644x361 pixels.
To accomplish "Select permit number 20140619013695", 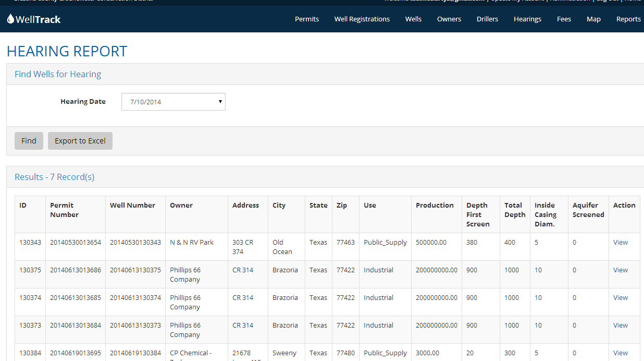I will 76,353.
